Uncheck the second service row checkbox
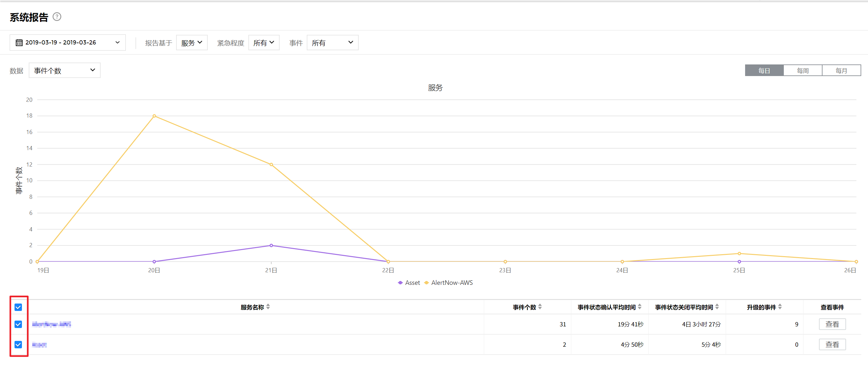 click(18, 344)
